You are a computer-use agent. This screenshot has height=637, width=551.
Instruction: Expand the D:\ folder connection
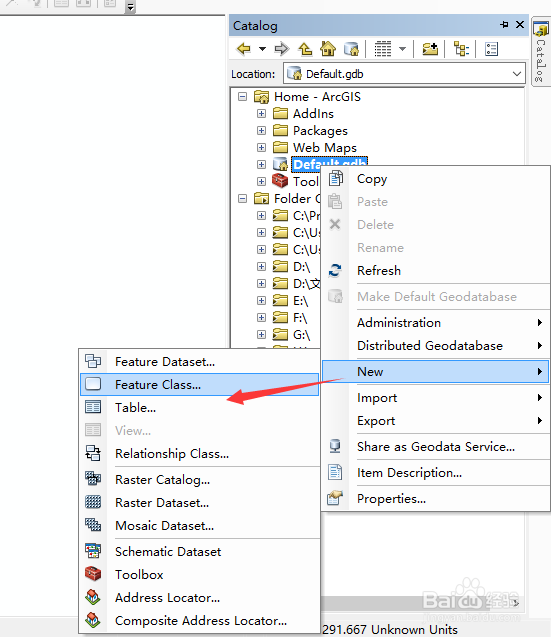point(261,266)
